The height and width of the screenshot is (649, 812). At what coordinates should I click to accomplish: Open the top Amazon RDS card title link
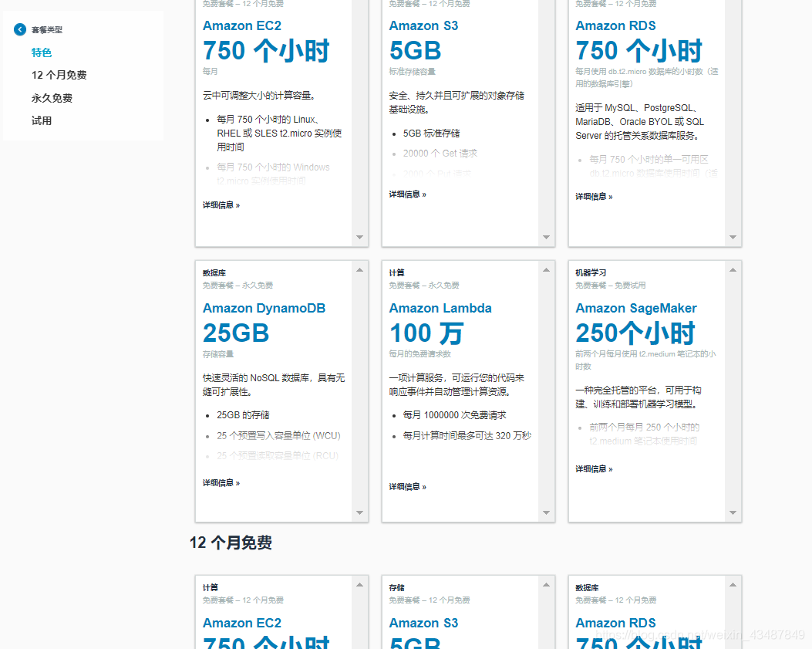tap(615, 25)
